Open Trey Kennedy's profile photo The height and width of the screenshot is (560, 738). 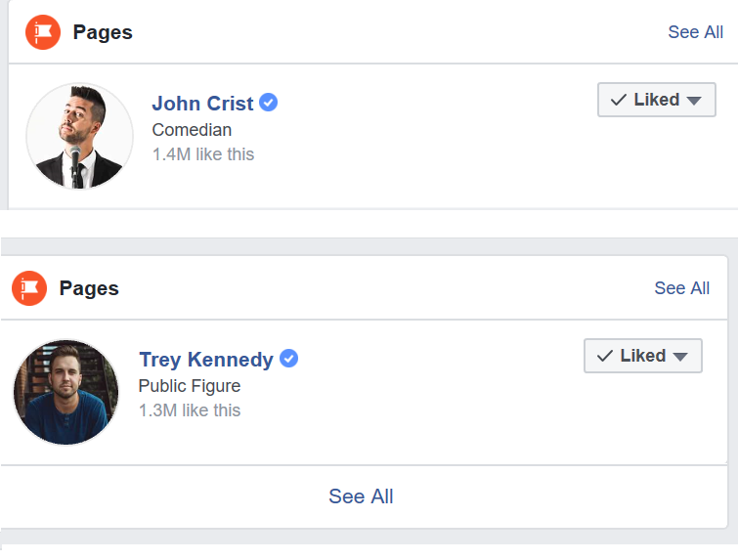tap(65, 392)
